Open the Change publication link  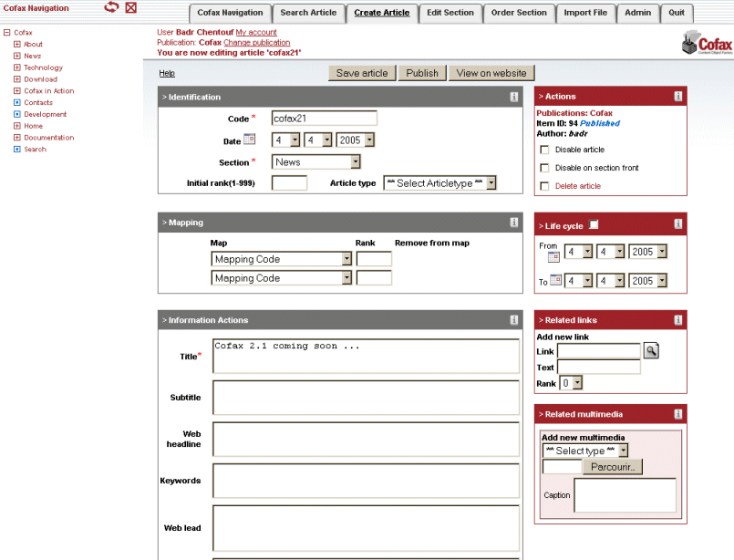256,43
